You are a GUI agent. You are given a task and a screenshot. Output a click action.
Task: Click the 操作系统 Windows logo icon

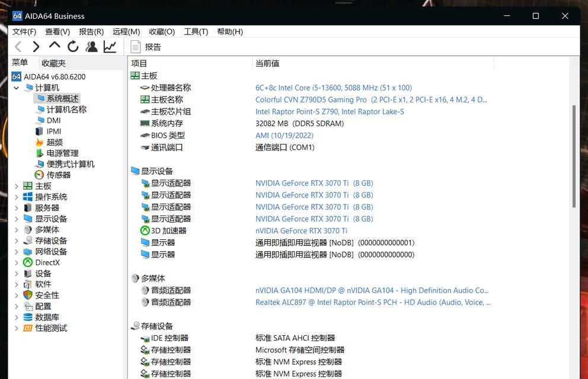pyautogui.click(x=28, y=197)
